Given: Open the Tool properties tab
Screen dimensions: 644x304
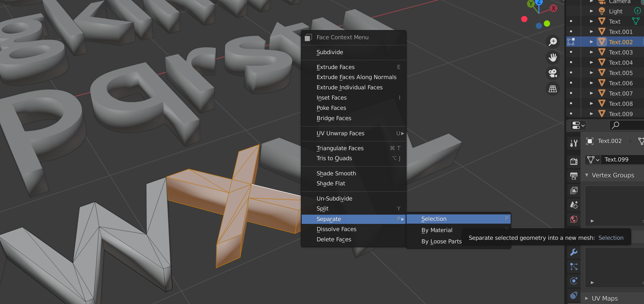Looking at the screenshot, I should 574,143.
